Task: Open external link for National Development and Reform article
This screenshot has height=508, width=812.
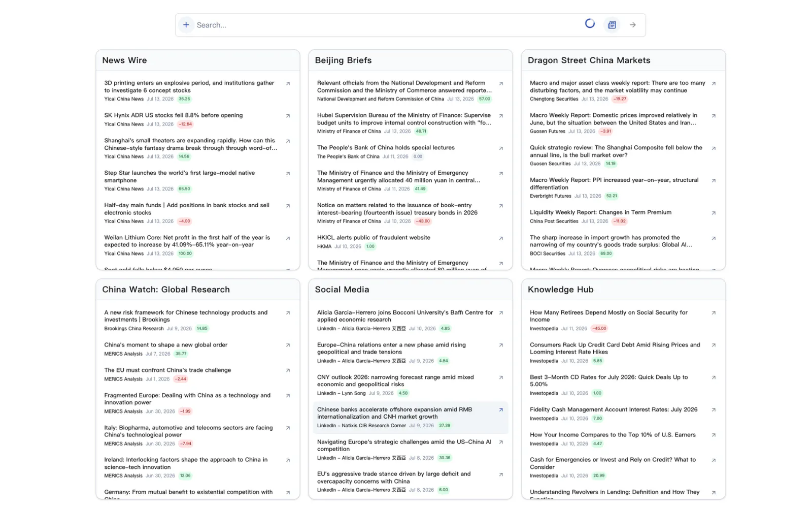Action: 501,84
